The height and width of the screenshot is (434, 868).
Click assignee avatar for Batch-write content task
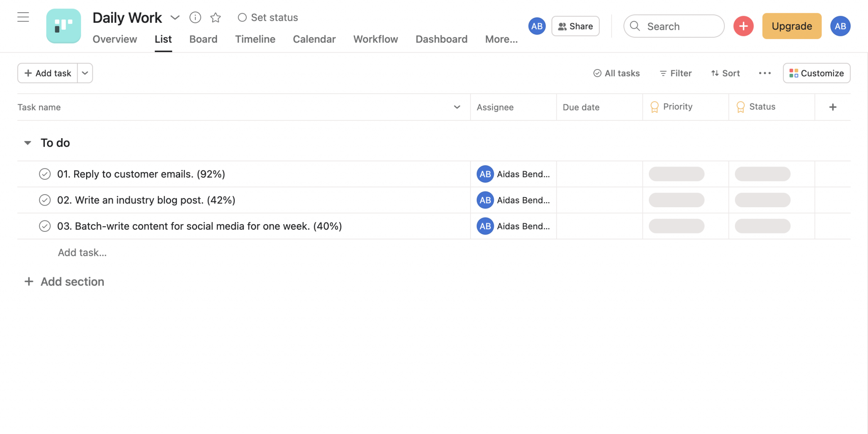pyautogui.click(x=485, y=226)
